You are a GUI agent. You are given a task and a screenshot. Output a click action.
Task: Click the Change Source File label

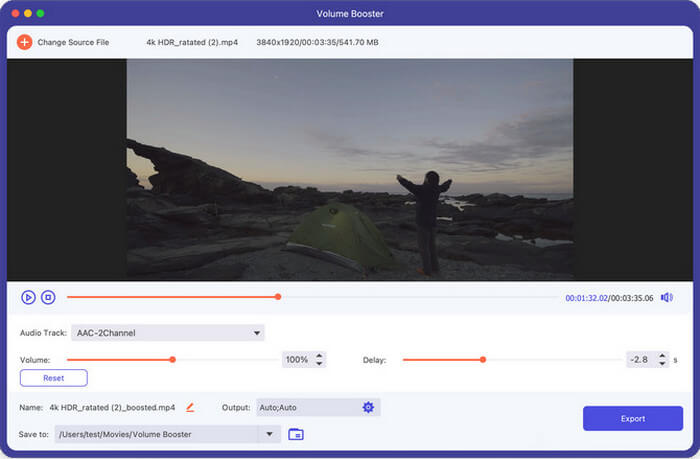click(x=73, y=42)
